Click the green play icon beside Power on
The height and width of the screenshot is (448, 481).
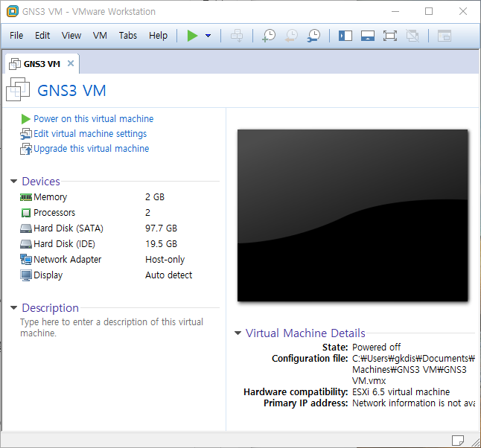pyautogui.click(x=26, y=119)
